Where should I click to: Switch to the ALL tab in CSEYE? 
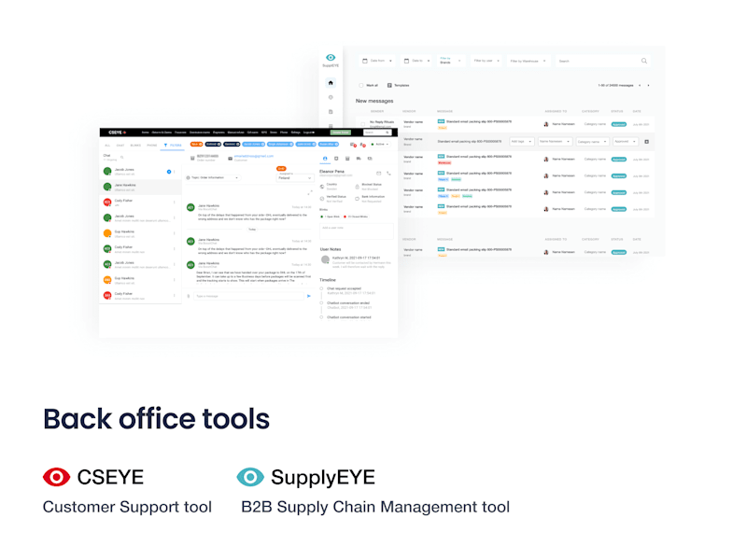[x=107, y=146]
